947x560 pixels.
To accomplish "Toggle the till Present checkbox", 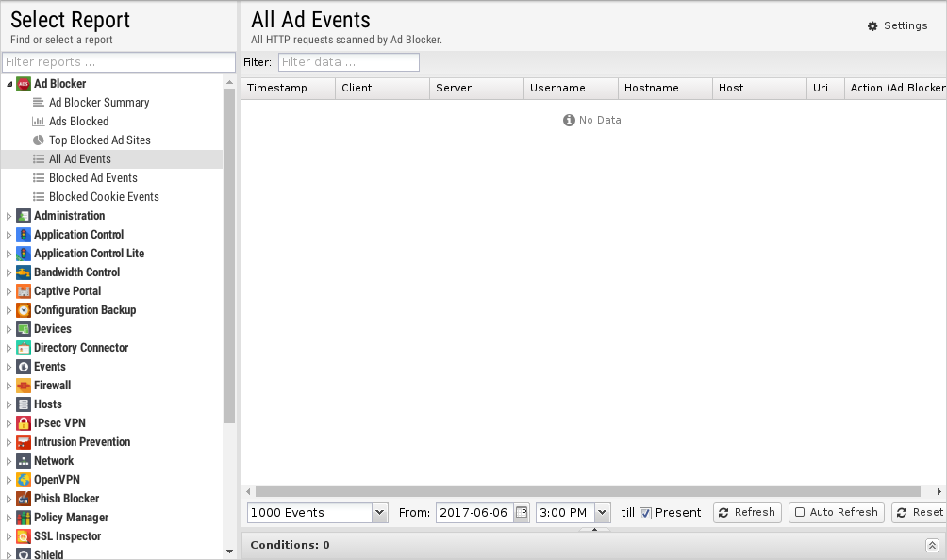I will pos(645,513).
